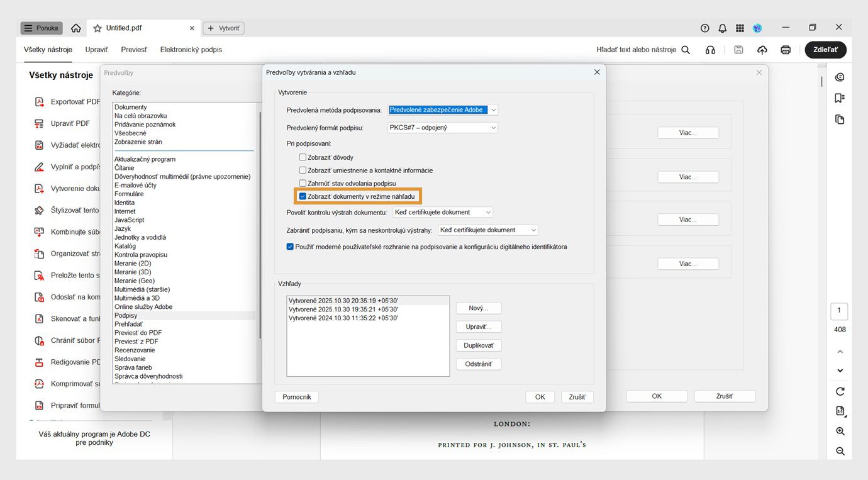Viewport: 868px width, 480px height.
Task: Open the Povoliť kontrolu výstrah dokumentu dropdown
Action: (443, 213)
